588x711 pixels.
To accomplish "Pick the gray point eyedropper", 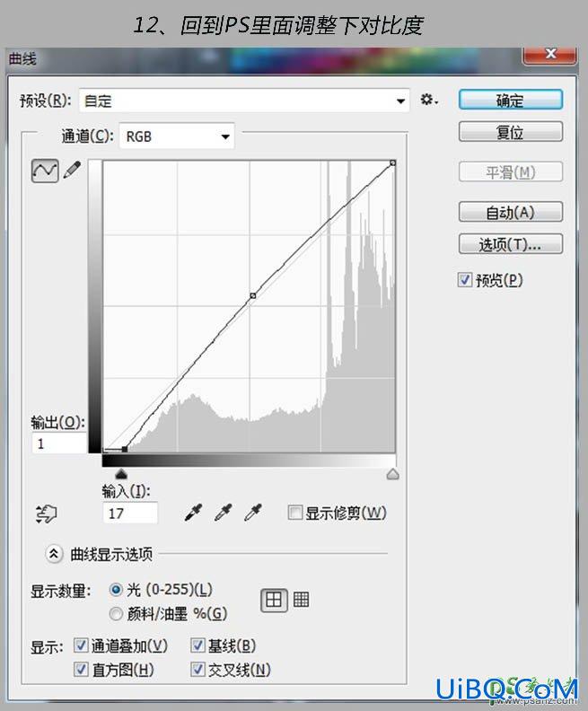I will tap(223, 513).
